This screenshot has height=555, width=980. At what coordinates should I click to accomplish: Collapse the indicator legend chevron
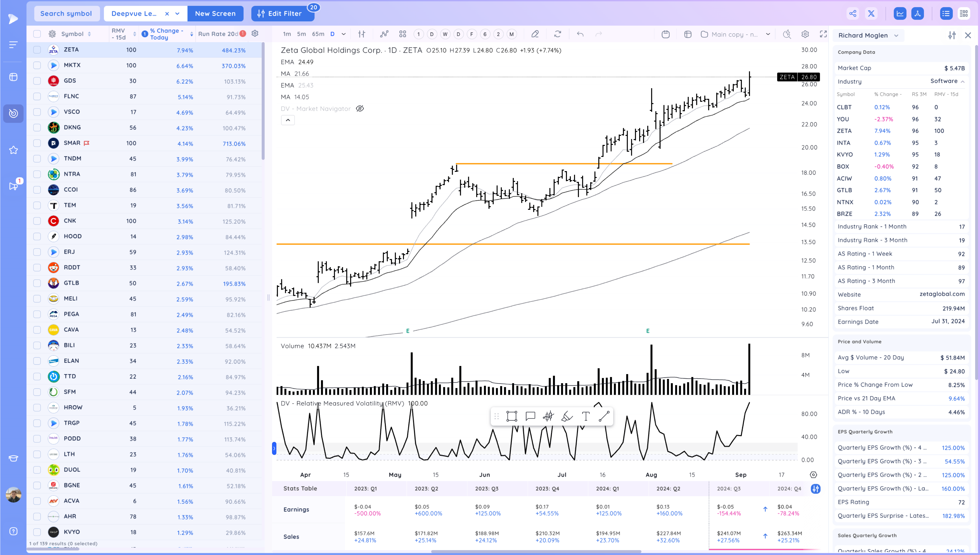[288, 120]
